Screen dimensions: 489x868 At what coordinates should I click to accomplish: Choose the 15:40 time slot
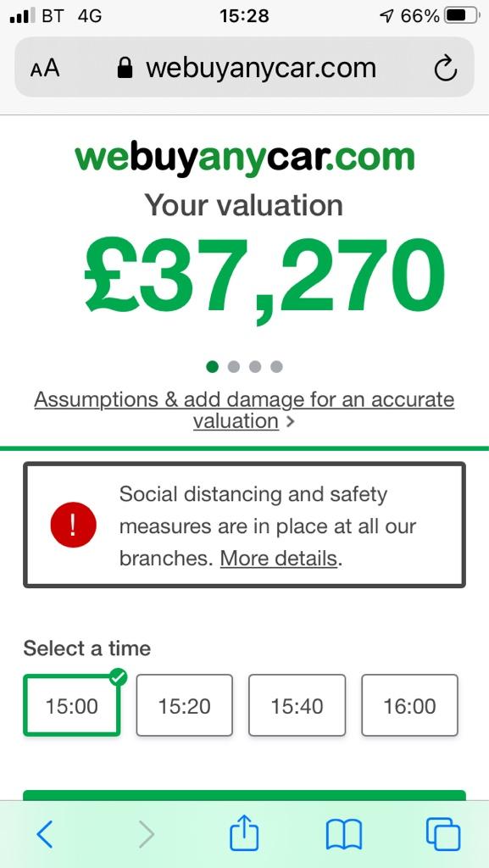point(297,705)
